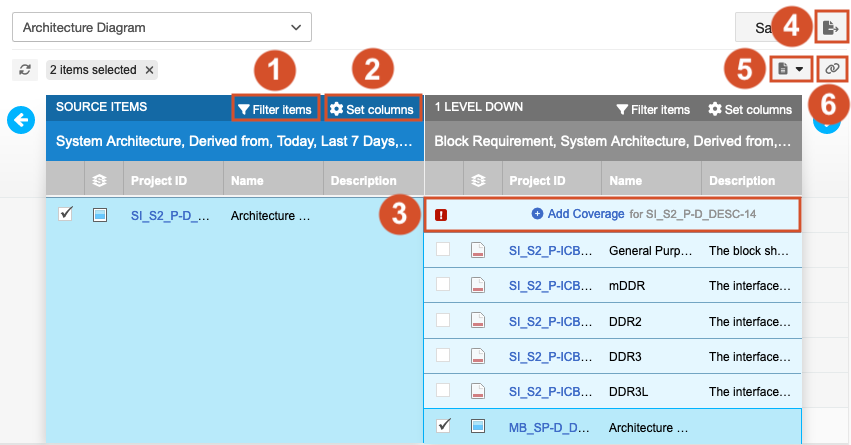Sort by Name column in 1 Level Down

625,181
